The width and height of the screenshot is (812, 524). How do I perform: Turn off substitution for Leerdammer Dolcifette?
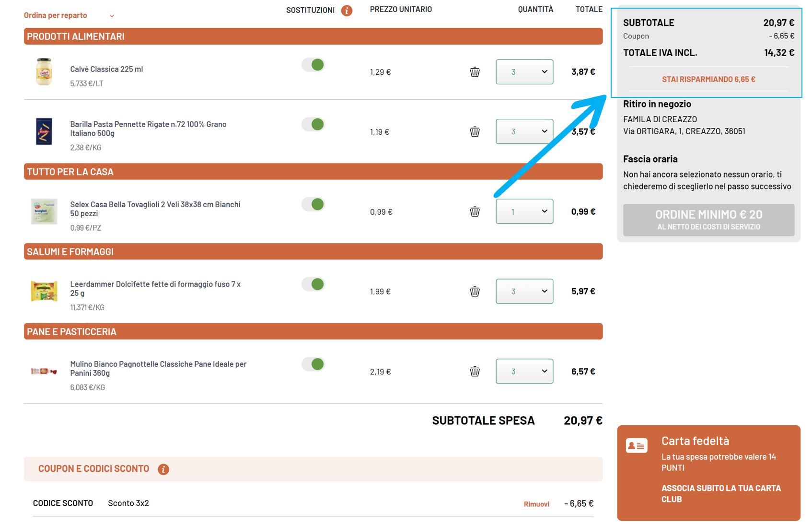point(313,284)
